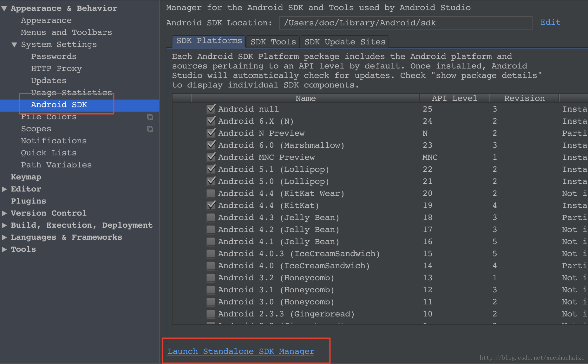588x364 pixels.
Task: Expand the Editor settings section
Action: point(4,189)
